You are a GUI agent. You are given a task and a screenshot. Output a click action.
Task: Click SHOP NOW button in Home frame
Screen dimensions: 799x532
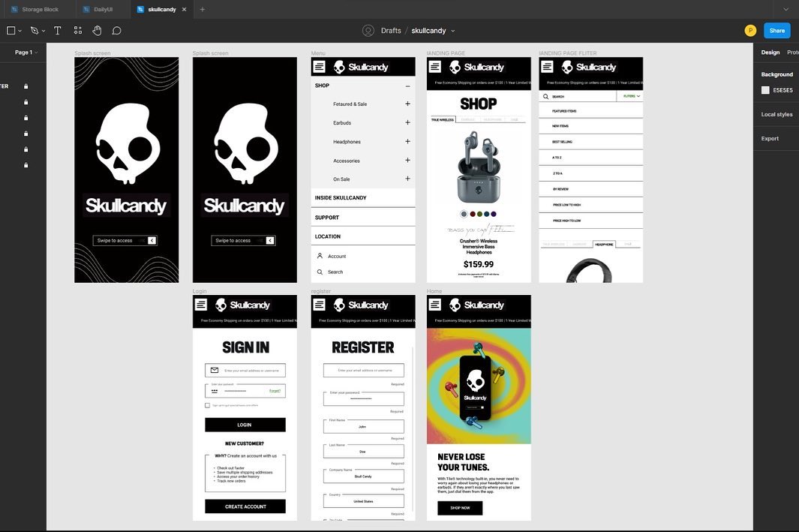[460, 508]
